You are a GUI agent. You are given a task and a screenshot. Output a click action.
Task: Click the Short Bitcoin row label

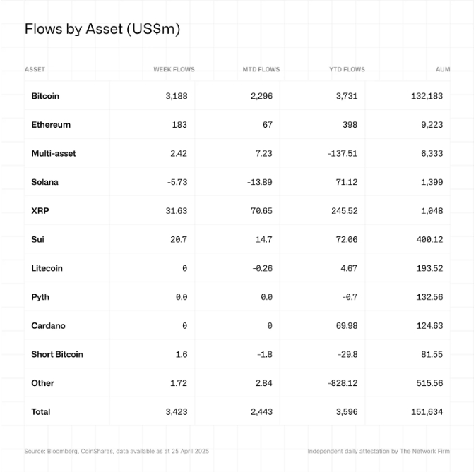tap(57, 354)
